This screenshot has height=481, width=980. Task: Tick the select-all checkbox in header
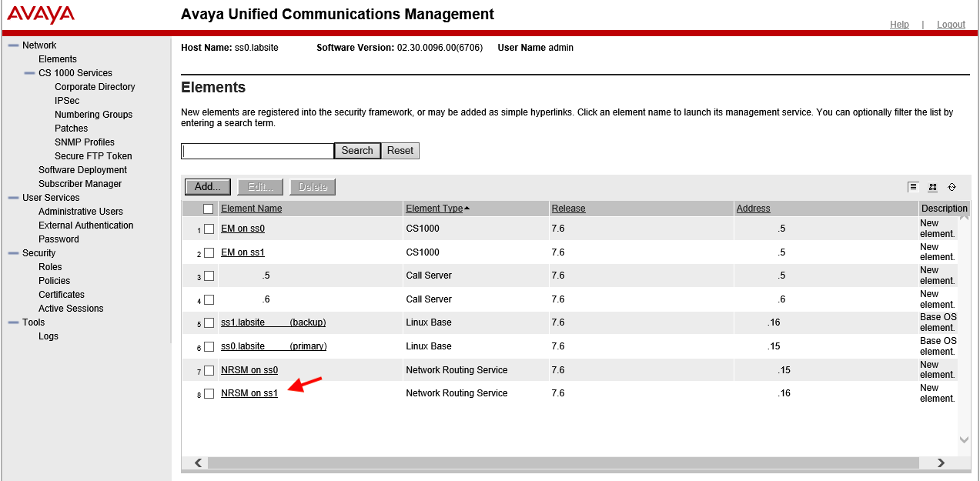(x=208, y=209)
